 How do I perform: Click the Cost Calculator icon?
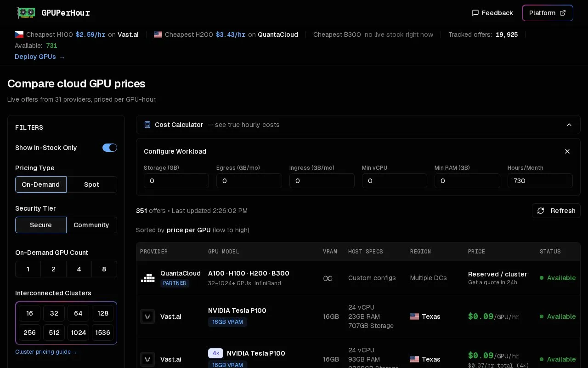coord(147,125)
